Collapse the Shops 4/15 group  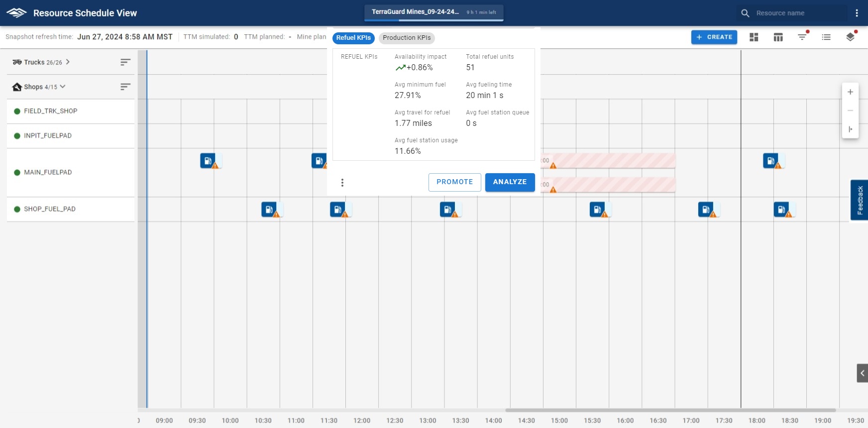point(63,87)
